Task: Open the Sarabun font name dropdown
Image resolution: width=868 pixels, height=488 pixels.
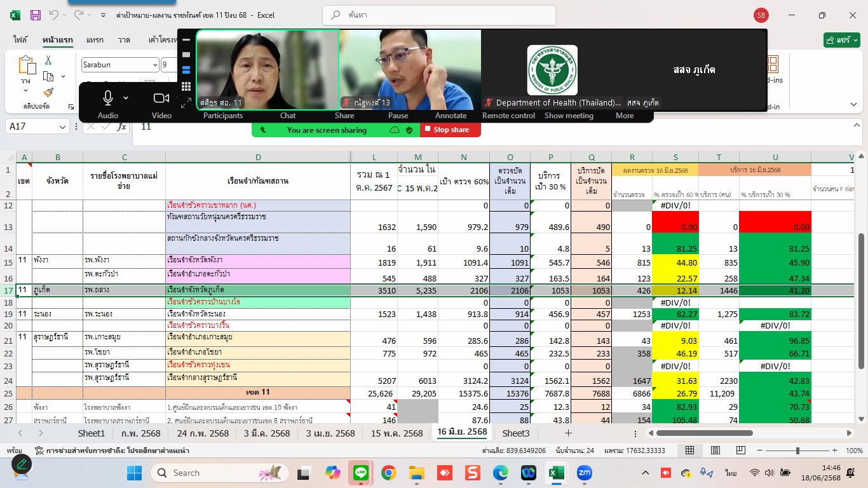Action: click(155, 65)
